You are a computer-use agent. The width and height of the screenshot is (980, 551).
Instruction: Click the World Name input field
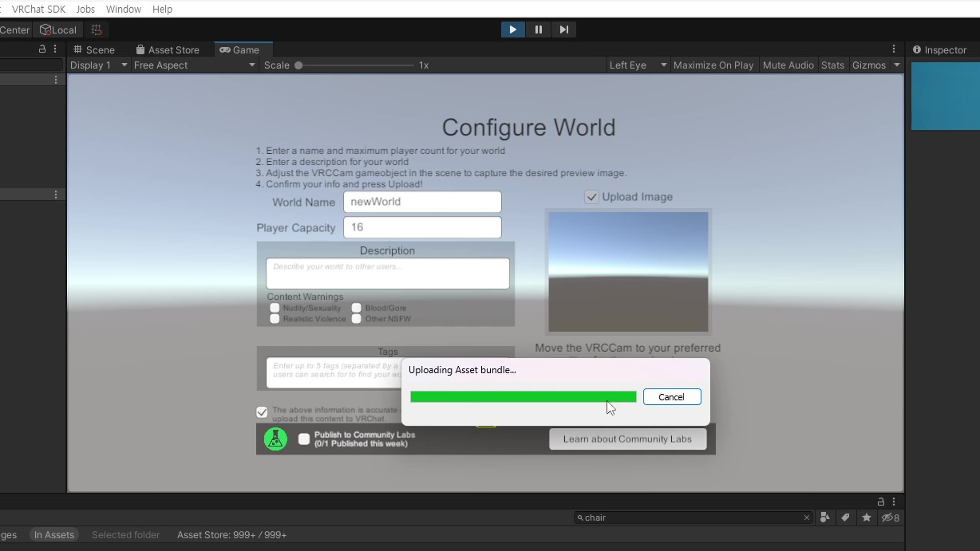tap(422, 202)
